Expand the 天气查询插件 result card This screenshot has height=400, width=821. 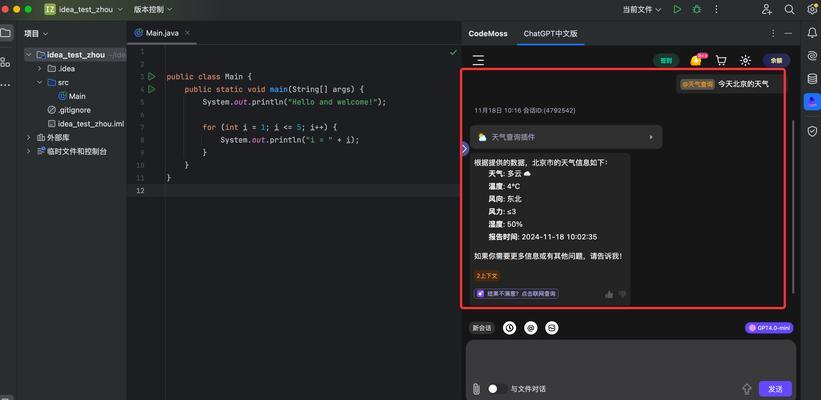[x=566, y=137]
